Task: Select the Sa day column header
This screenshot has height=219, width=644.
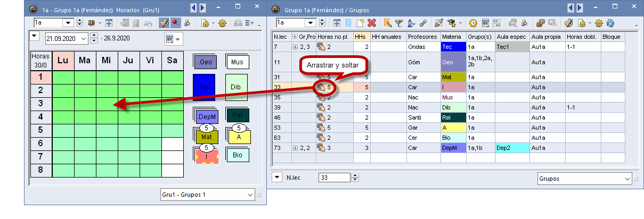Action: 172,60
